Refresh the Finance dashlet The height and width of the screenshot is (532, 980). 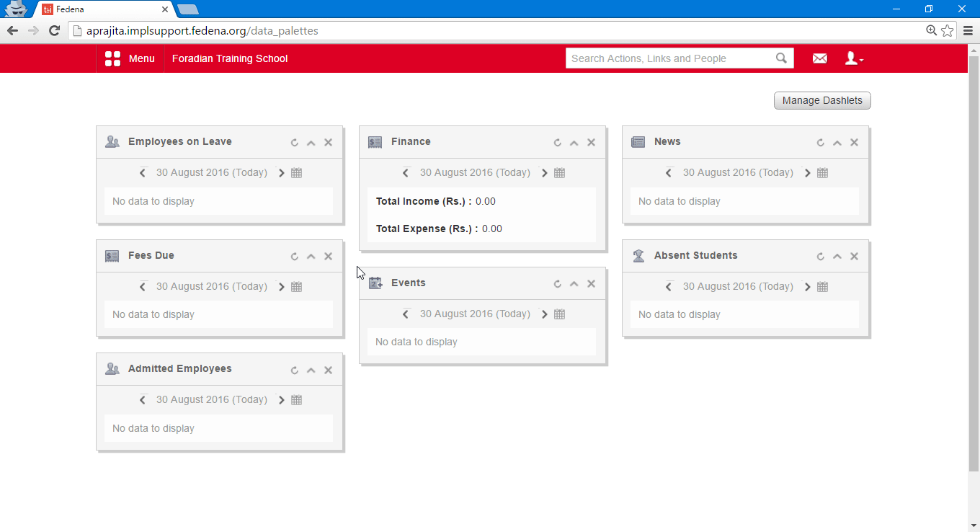558,143
